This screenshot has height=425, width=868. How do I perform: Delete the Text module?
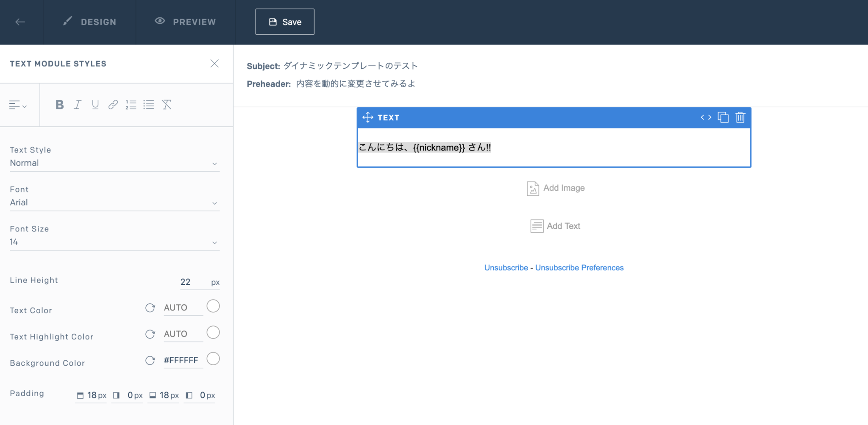(x=740, y=117)
